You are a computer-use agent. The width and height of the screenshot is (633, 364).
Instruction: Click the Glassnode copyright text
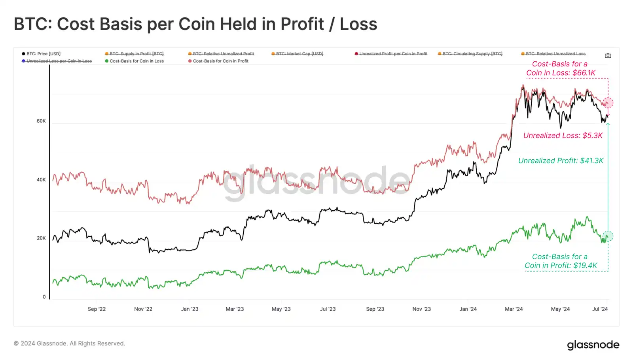(69, 343)
